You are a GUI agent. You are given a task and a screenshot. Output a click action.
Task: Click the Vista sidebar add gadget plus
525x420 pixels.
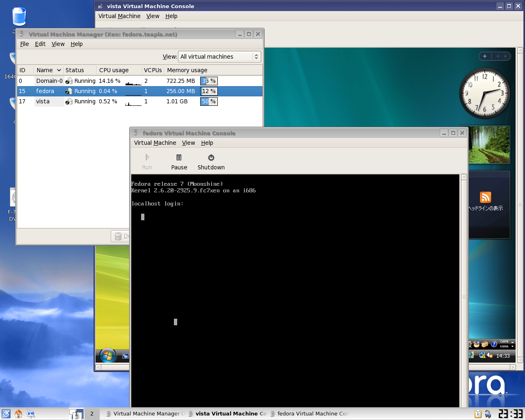pos(485,56)
